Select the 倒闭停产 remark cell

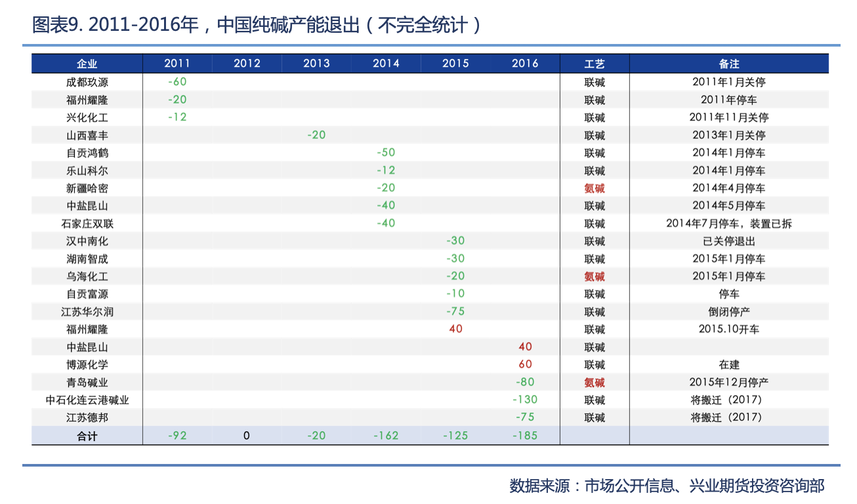point(728,312)
